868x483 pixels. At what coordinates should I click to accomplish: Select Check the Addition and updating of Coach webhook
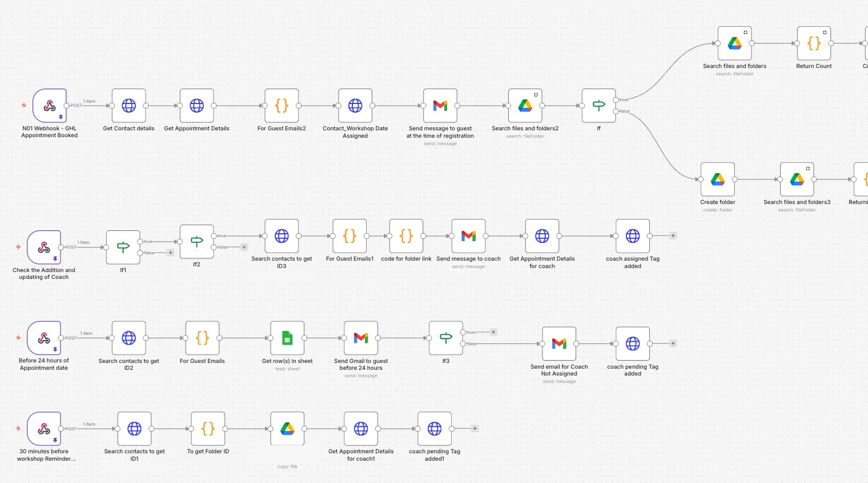point(44,247)
